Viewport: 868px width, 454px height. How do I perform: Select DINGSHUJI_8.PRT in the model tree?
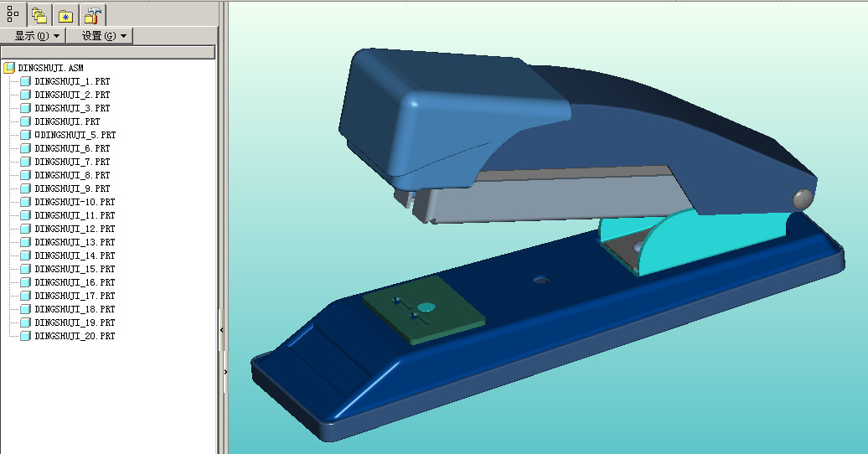pos(72,175)
